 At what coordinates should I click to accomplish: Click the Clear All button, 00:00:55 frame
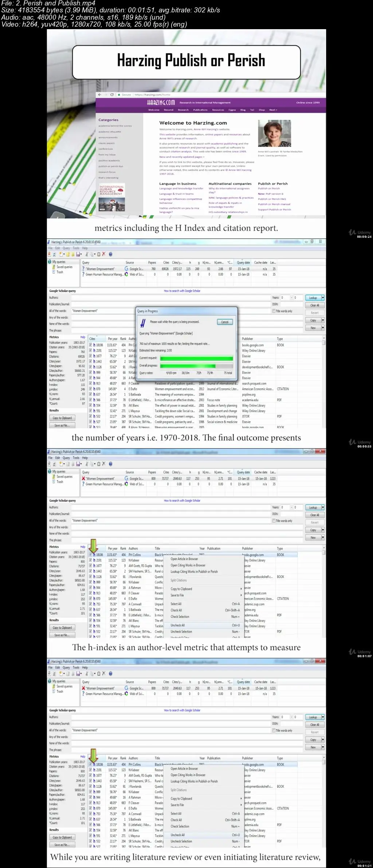(x=315, y=305)
